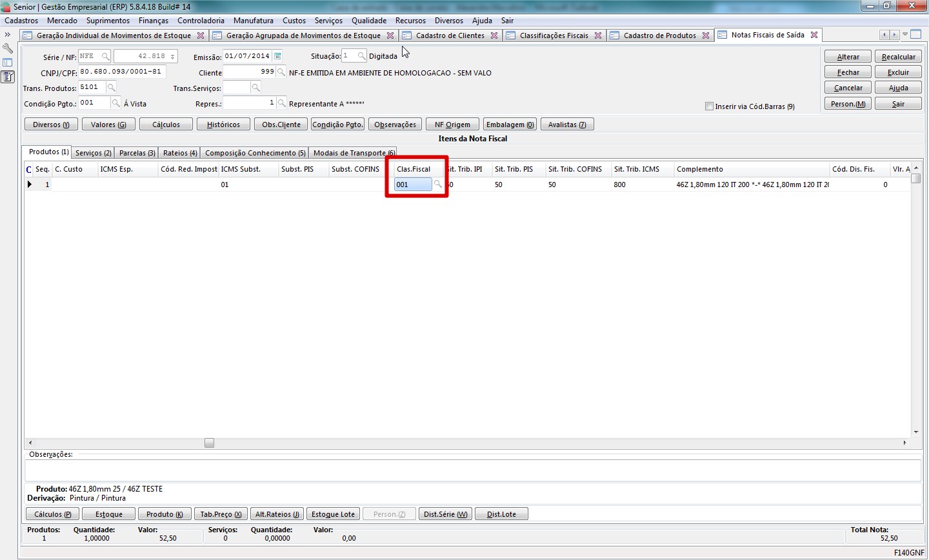
Task: Open Trans. Produtos lookup magnifier
Action: point(111,87)
